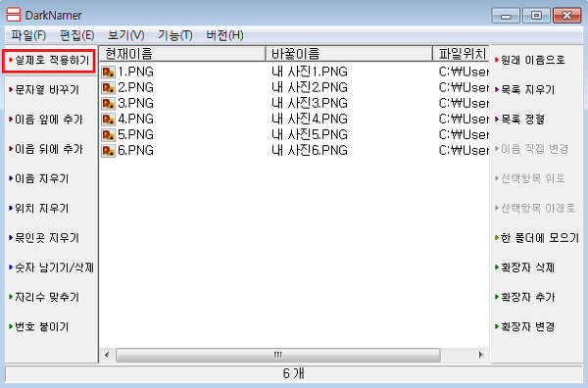Click the horizontal scrollbar left arrow
Image resolution: width=588 pixels, height=388 pixels.
[x=107, y=355]
